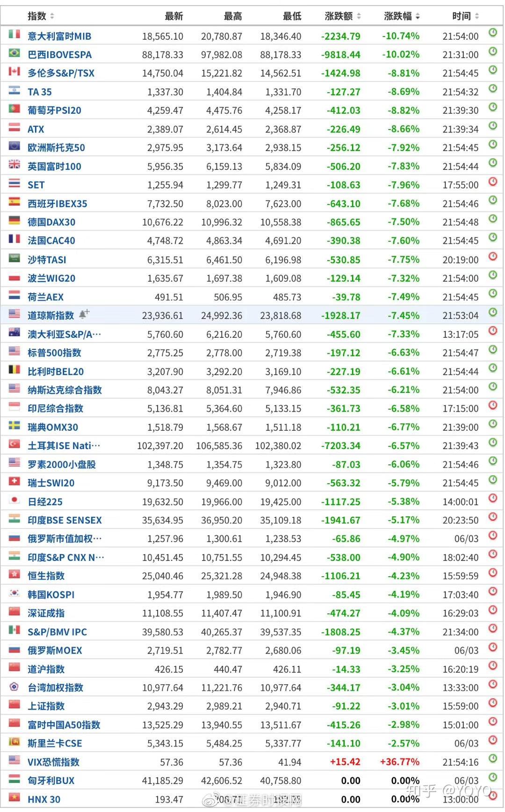Click the UK flag beside 英国富时100
Image resolution: width=505 pixels, height=812 pixels.
point(14,165)
